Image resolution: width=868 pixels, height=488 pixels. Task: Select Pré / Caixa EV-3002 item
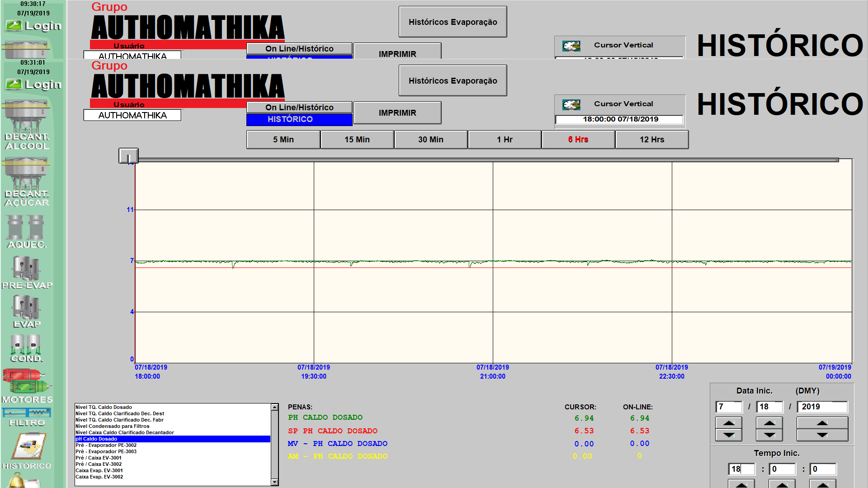click(173, 464)
